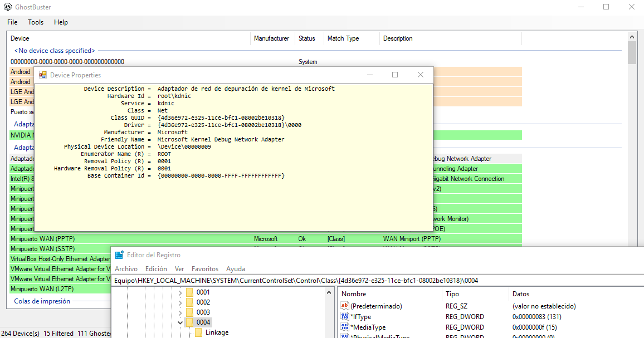Select the Linkage folder icon
This screenshot has width=644, height=338.
pyautogui.click(x=199, y=332)
